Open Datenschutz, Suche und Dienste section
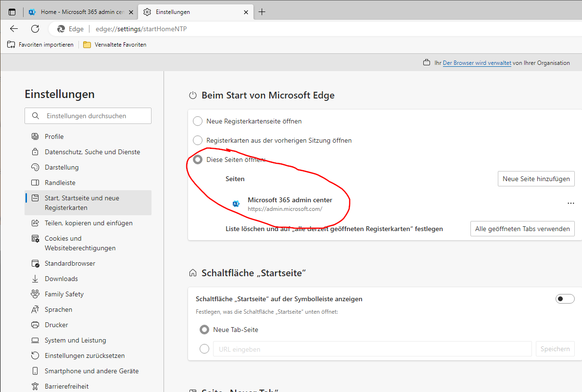 pos(88,152)
